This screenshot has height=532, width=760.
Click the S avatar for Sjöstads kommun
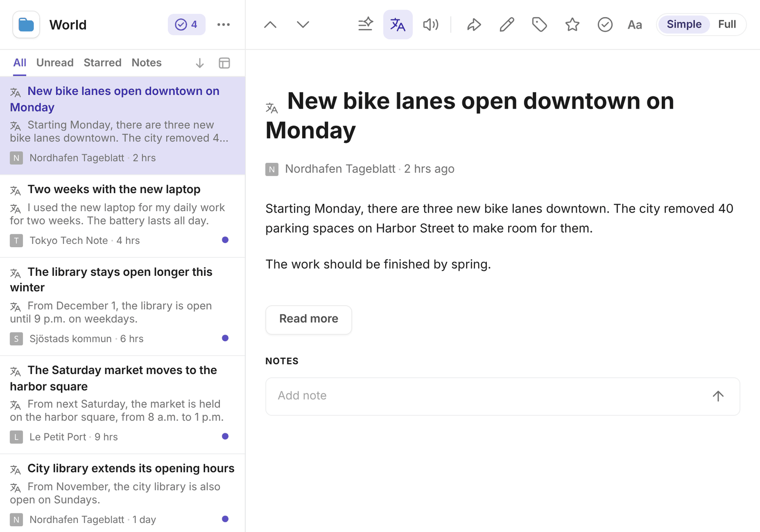(17, 339)
